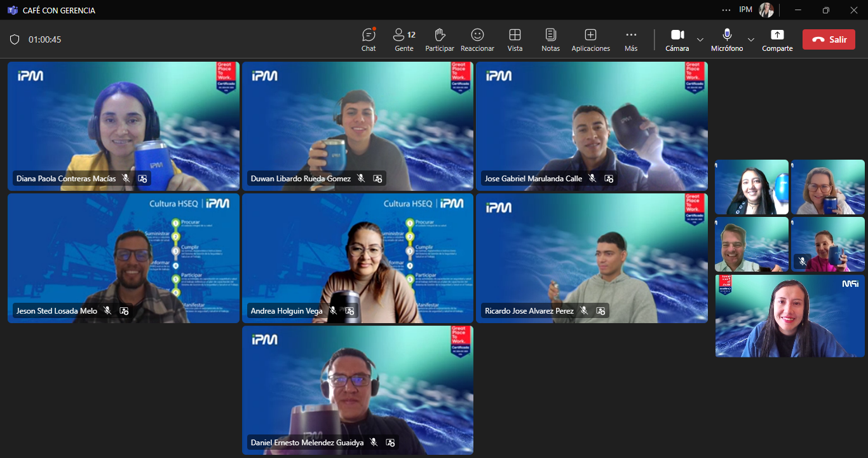The width and height of the screenshot is (868, 458).
Task: Open the Reaccionar emoji menu
Action: tap(477, 39)
